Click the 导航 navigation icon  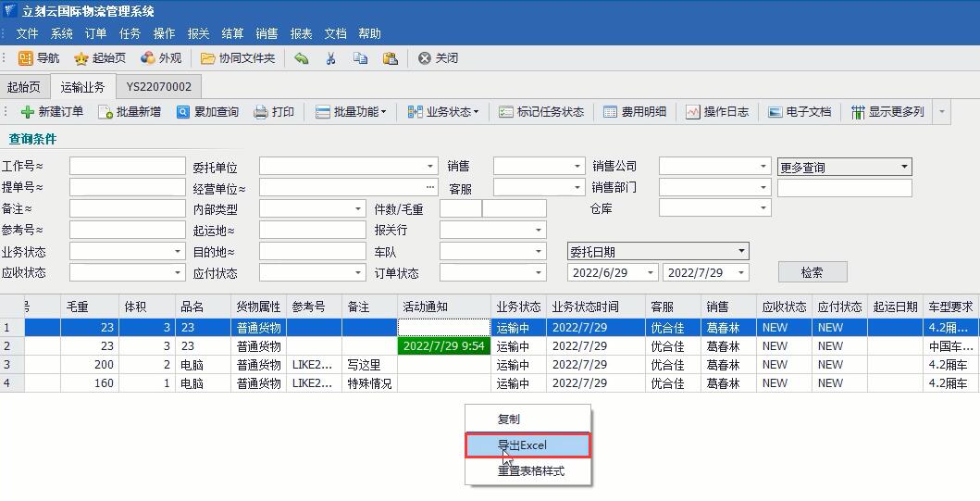coord(26,58)
